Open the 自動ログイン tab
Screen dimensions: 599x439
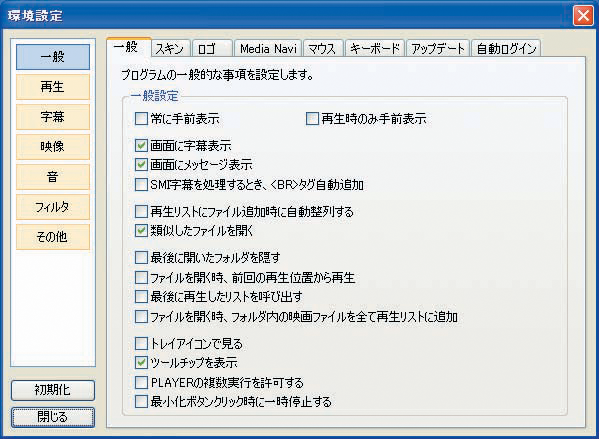coord(506,49)
